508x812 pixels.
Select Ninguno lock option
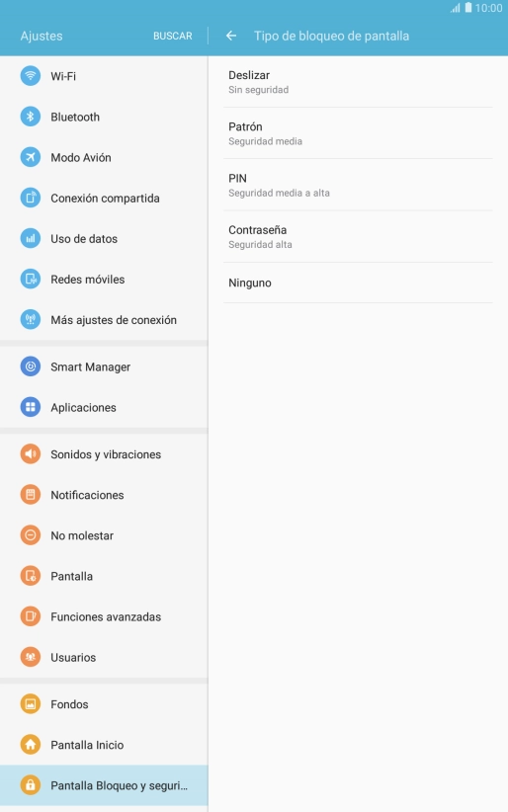358,283
